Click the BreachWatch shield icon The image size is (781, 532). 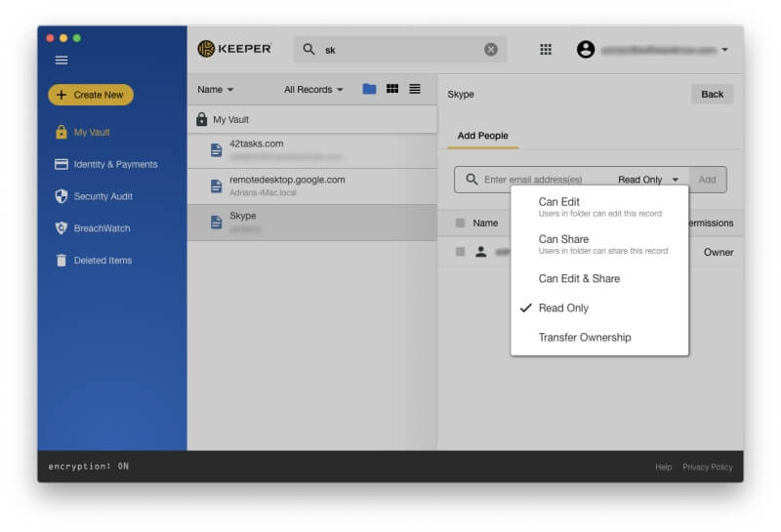click(x=61, y=228)
